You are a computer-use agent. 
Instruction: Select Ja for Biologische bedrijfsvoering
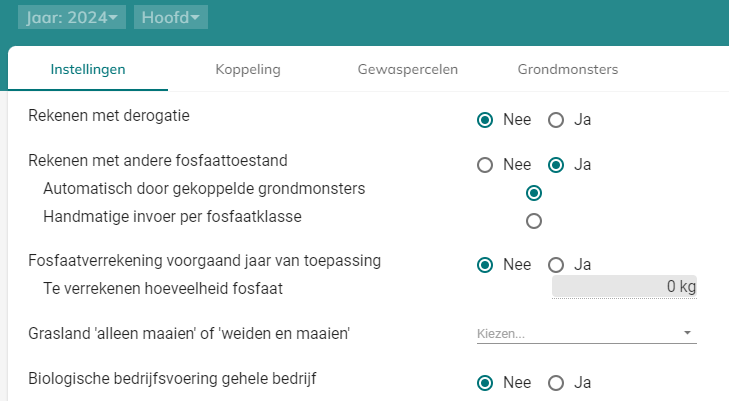click(557, 382)
